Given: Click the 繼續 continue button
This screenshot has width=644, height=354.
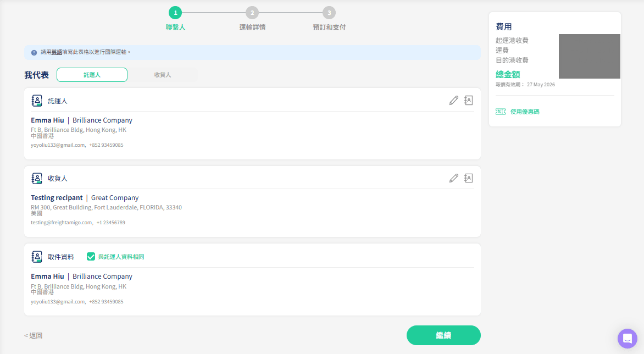Looking at the screenshot, I should coord(443,335).
